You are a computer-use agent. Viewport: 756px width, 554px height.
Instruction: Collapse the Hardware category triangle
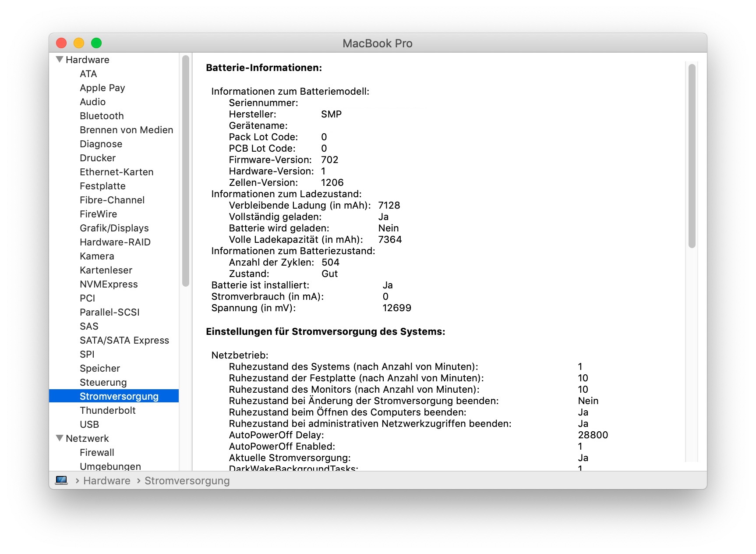(60, 60)
